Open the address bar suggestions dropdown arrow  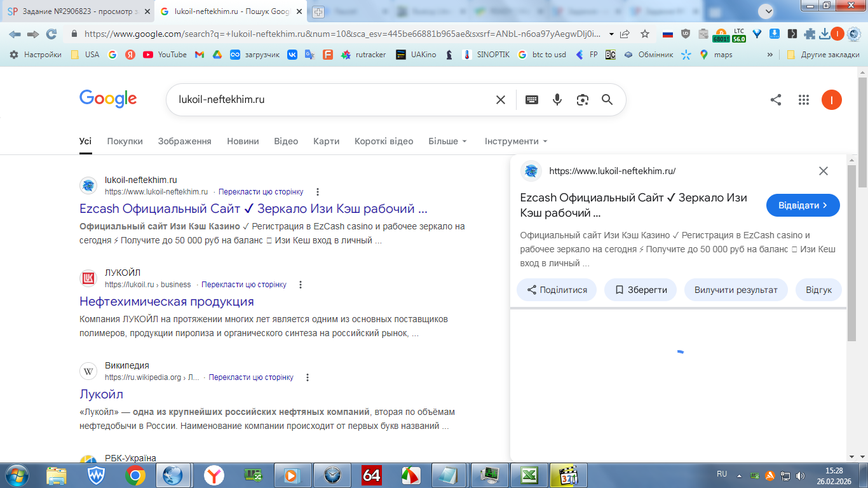[x=611, y=34]
